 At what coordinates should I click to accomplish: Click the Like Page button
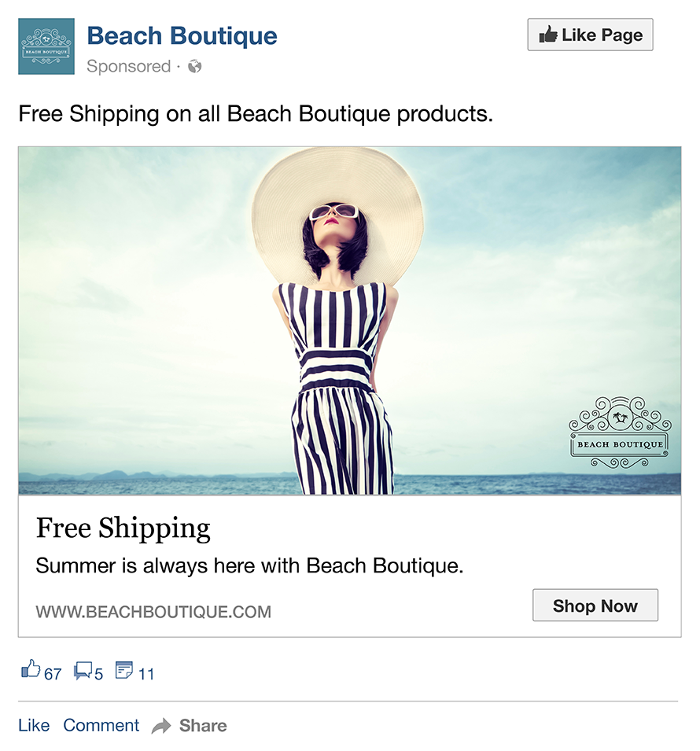pos(590,35)
